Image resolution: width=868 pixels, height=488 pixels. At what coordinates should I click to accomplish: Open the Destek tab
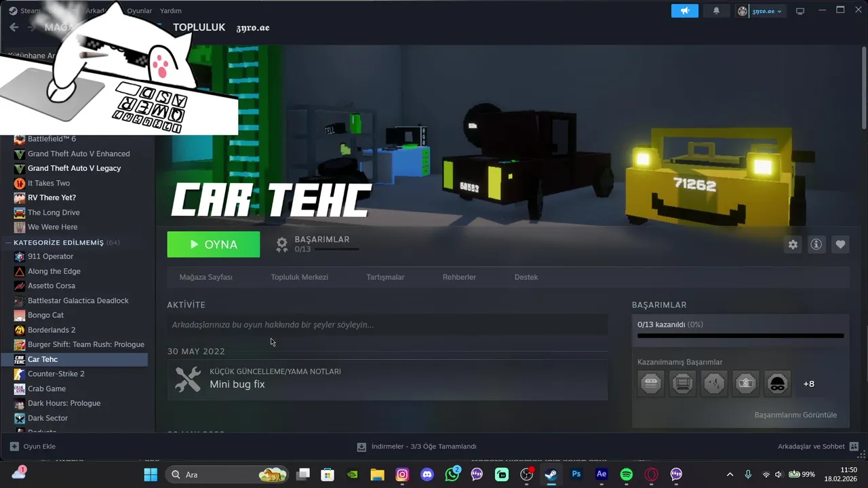pyautogui.click(x=526, y=277)
